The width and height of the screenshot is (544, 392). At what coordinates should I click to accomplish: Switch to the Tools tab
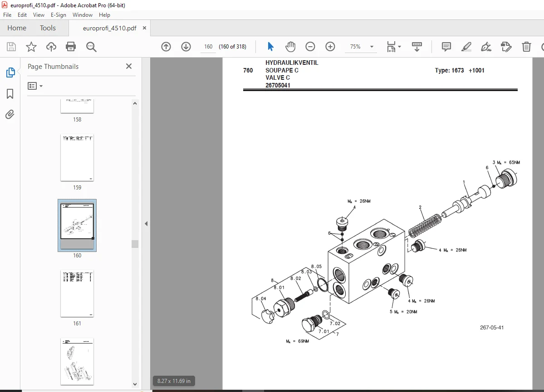48,28
